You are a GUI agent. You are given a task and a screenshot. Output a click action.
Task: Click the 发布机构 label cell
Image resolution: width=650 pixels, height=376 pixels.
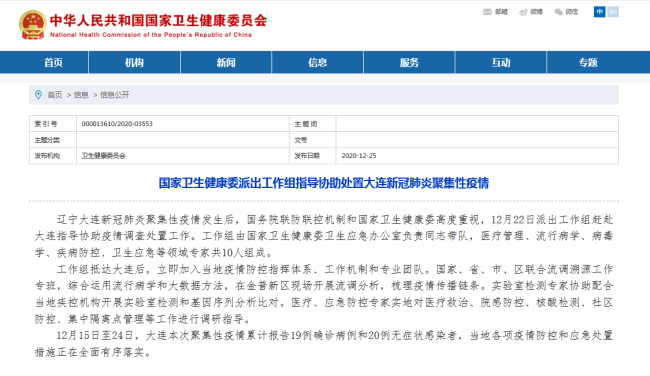tap(53, 156)
